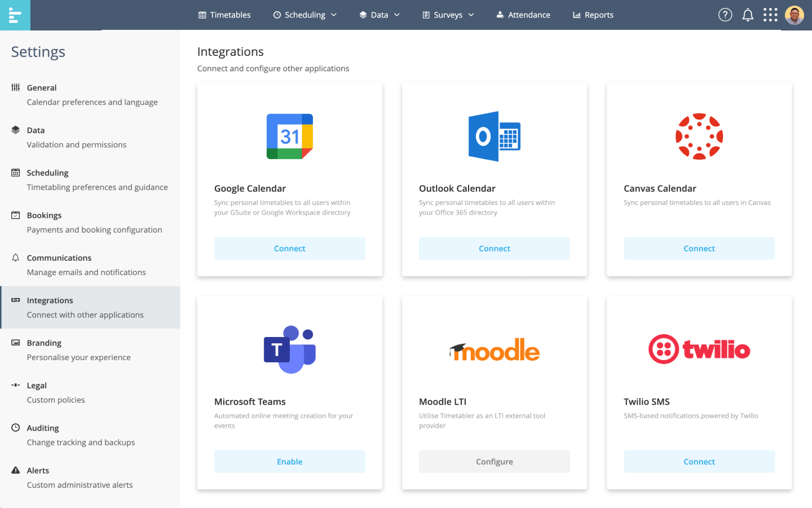Go to the Timetables section
The height and width of the screenshot is (508, 812).
[224, 15]
